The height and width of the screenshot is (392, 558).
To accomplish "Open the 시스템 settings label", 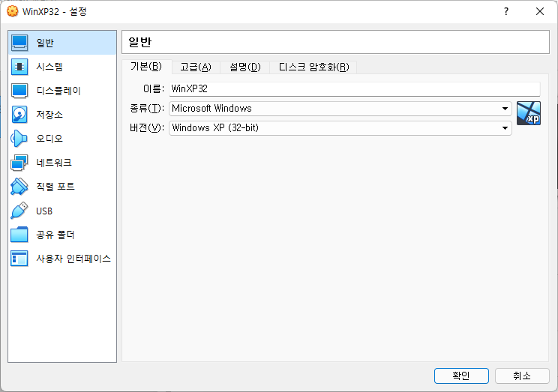I will point(49,67).
